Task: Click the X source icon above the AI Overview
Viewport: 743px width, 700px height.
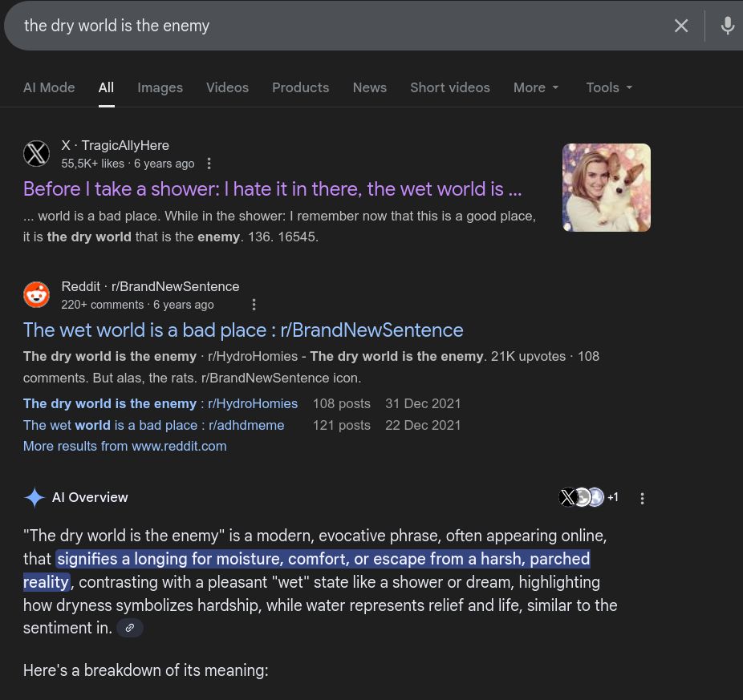Action: click(x=568, y=497)
